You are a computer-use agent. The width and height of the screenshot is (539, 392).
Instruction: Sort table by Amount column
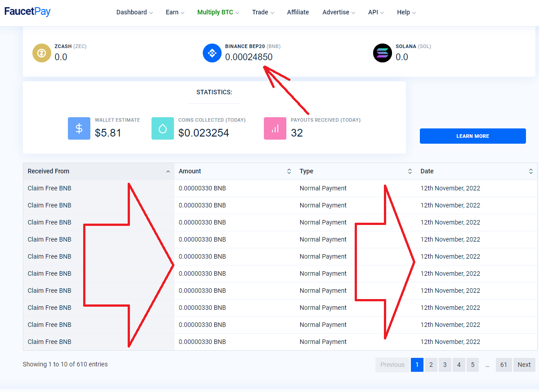coord(235,171)
